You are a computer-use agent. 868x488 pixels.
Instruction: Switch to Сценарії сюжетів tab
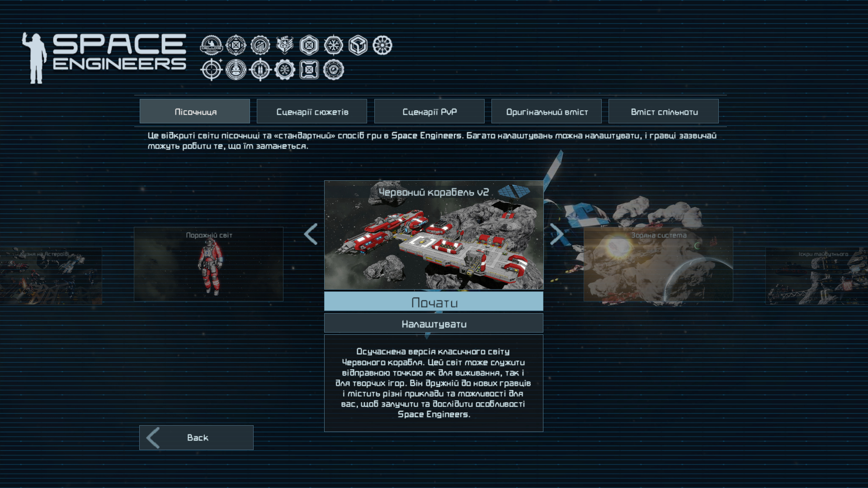pyautogui.click(x=312, y=112)
